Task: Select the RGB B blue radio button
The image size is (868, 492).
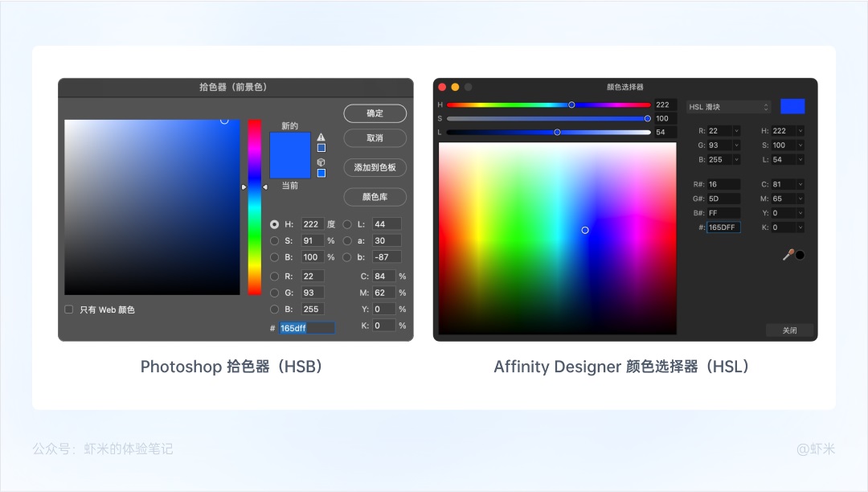Action: tap(275, 310)
